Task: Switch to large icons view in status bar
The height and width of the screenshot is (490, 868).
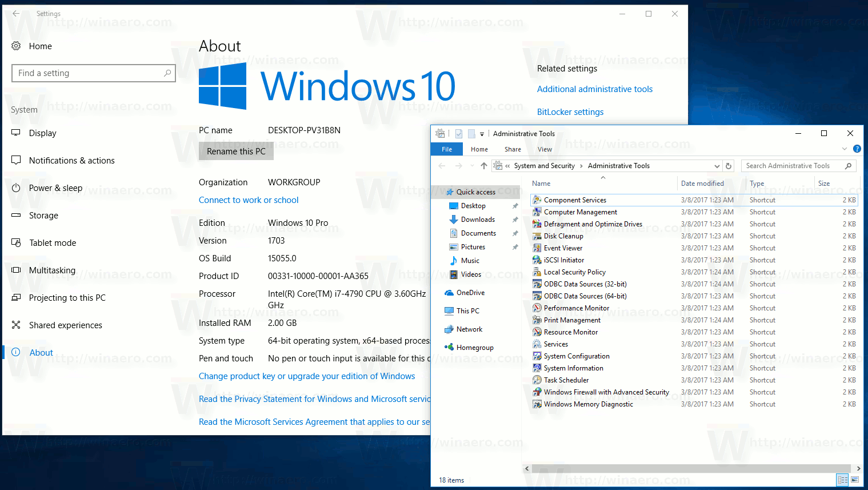Action: pyautogui.click(x=855, y=480)
